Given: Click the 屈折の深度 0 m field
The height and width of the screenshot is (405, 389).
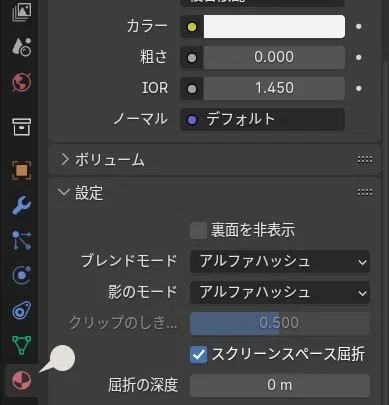Looking at the screenshot, I should pos(280,385).
